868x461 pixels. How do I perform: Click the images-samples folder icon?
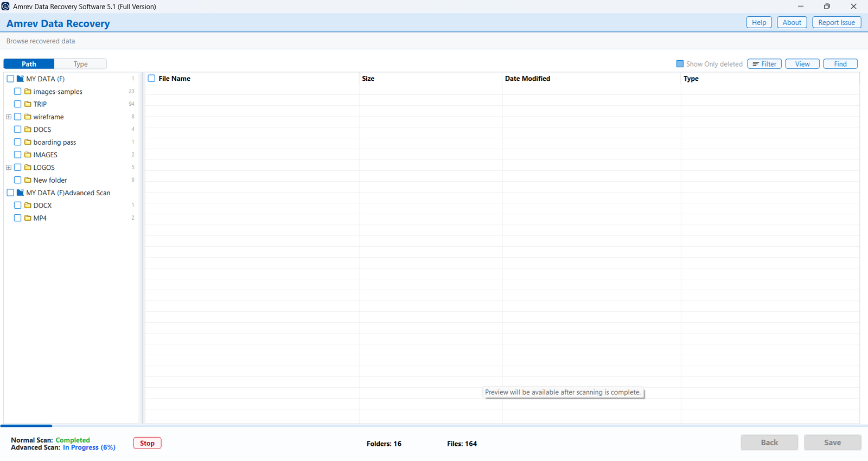pos(28,92)
